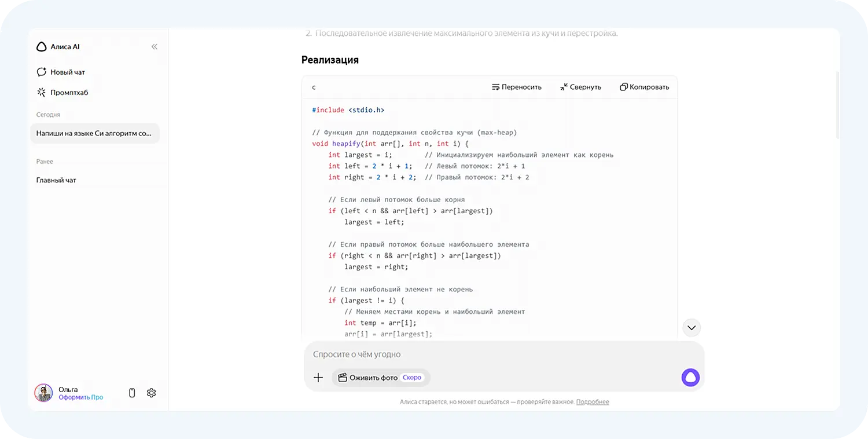868x439 pixels.
Task: Open chat 'Напиши на языке Си алгоритм'
Action: pos(94,133)
